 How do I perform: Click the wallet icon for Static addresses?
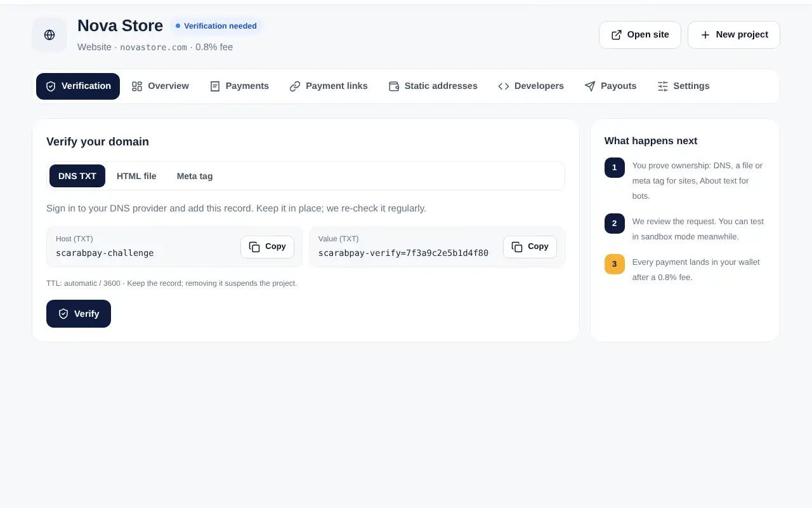coord(394,86)
